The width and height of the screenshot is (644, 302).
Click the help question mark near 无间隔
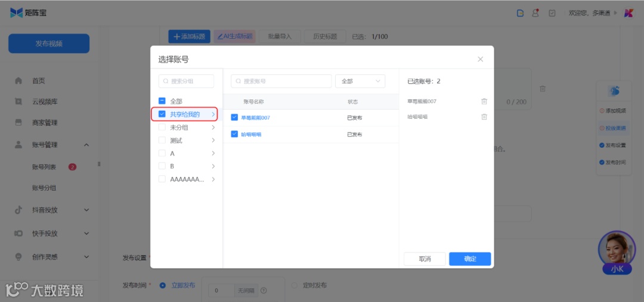point(264,291)
